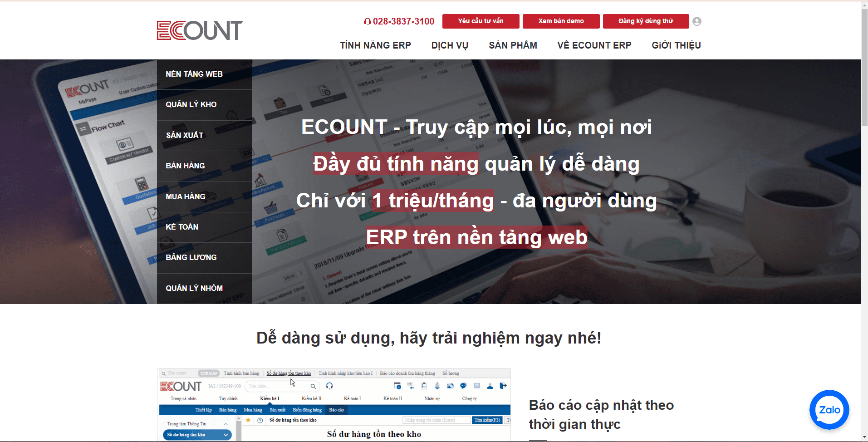This screenshot has width=868, height=442.
Task: Open the Zalo chat bubble
Action: point(829,410)
